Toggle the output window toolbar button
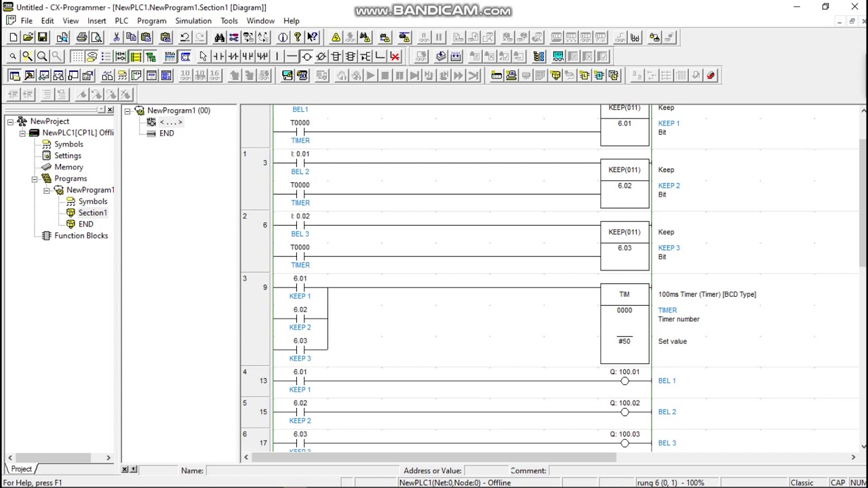This screenshot has width=868, height=488. (x=28, y=75)
